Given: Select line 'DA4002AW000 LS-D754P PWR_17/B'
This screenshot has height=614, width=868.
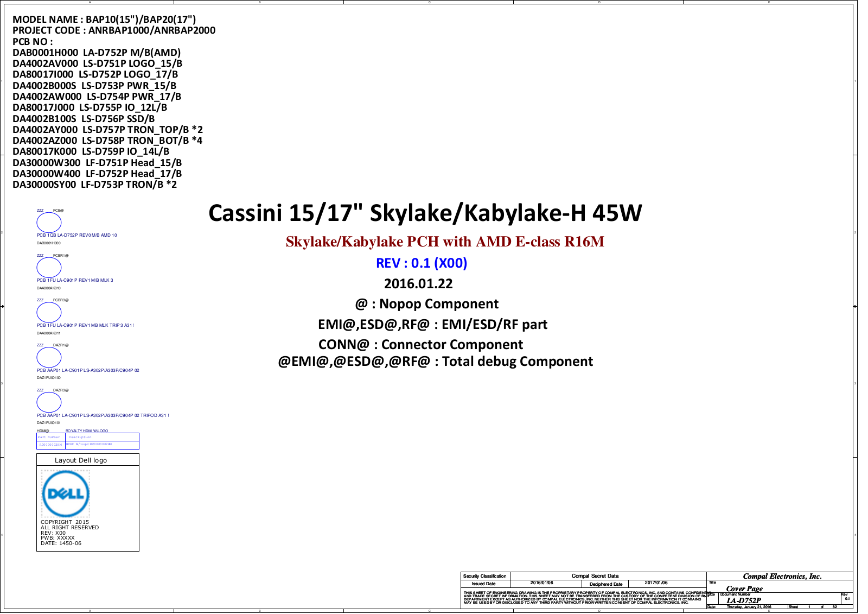Looking at the screenshot, I should tap(97, 97).
